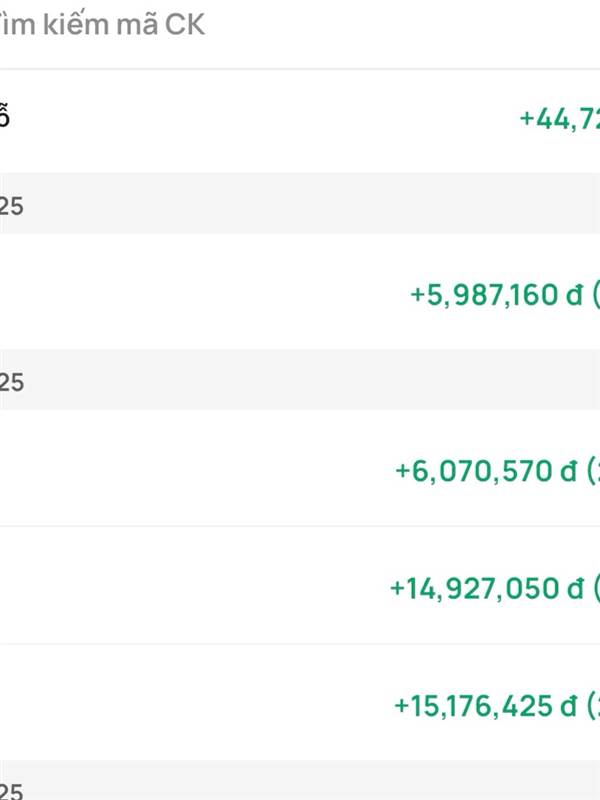
Task: Click the green +6,070,570 đ amount text
Action: pyautogui.click(x=486, y=471)
